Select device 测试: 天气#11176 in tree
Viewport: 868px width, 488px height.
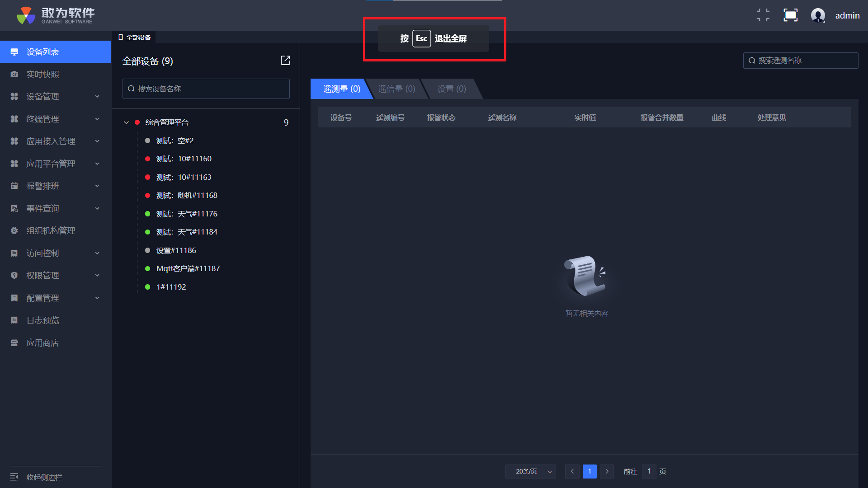186,214
